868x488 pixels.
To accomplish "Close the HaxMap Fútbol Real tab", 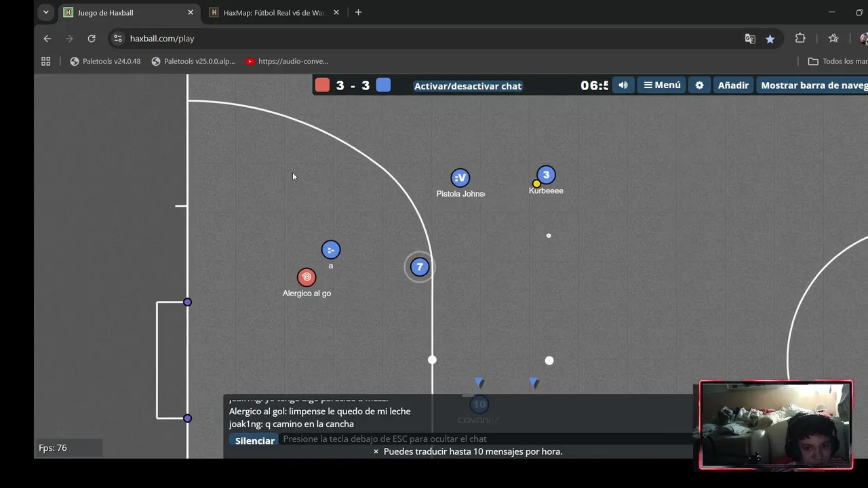I will [x=336, y=12].
